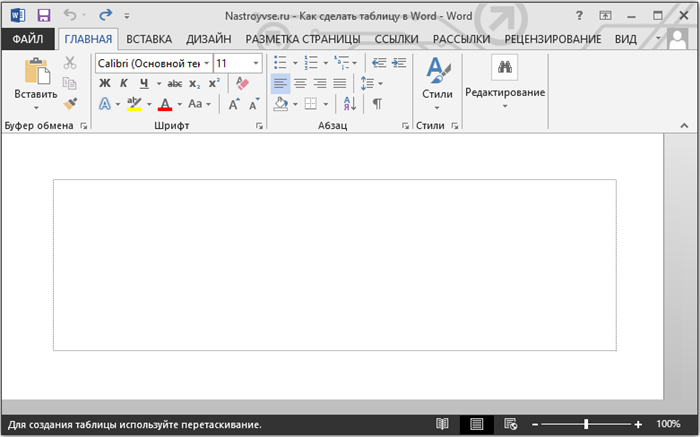Expand the font size dropdown arrow
Viewport: 700px width, 437px height.
tap(256, 63)
